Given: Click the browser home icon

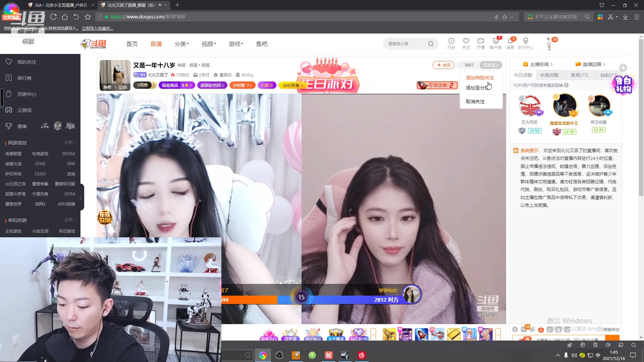Looking at the screenshot, I should 65,17.
